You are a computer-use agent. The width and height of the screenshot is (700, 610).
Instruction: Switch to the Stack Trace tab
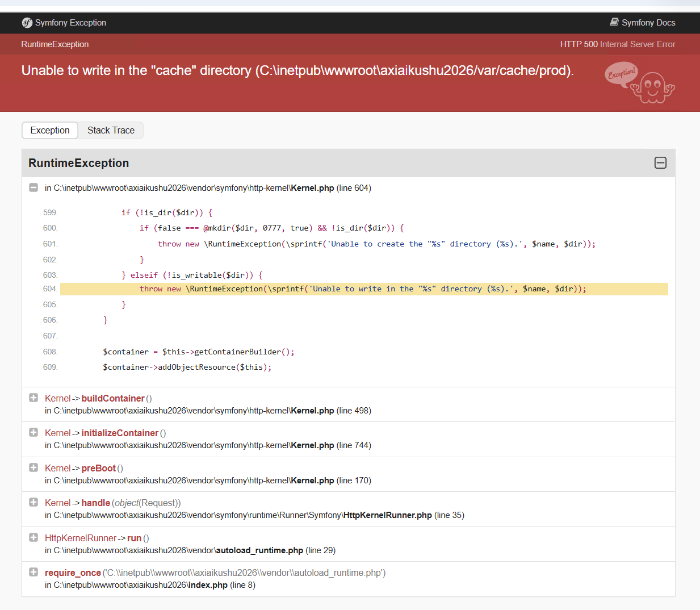pos(111,130)
